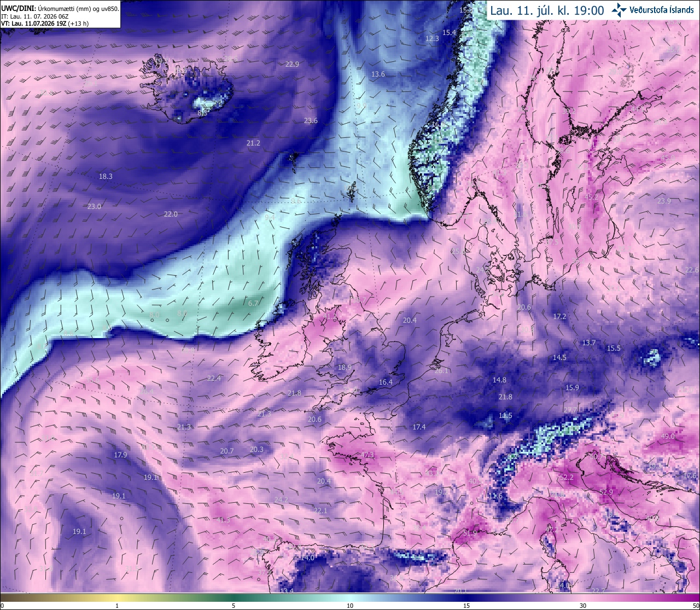Click the 49.0 value on the eastern edge
This screenshot has width=700, height=610.
tap(668, 437)
